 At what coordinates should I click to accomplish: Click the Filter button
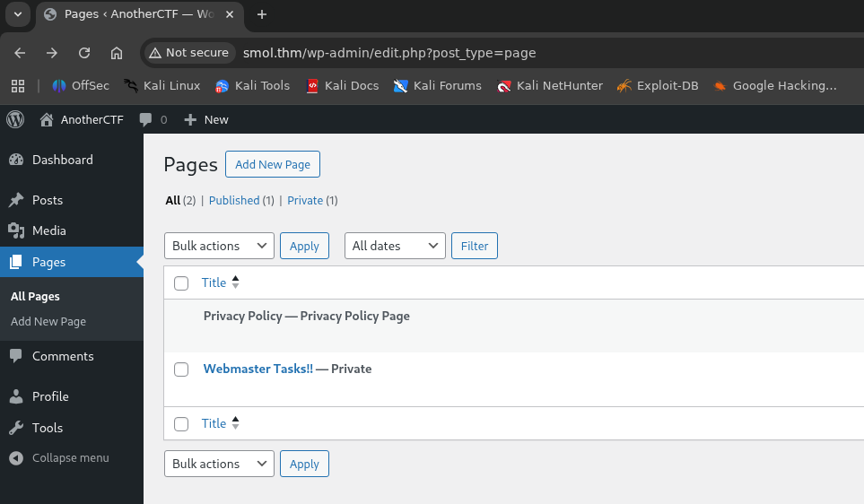click(475, 246)
